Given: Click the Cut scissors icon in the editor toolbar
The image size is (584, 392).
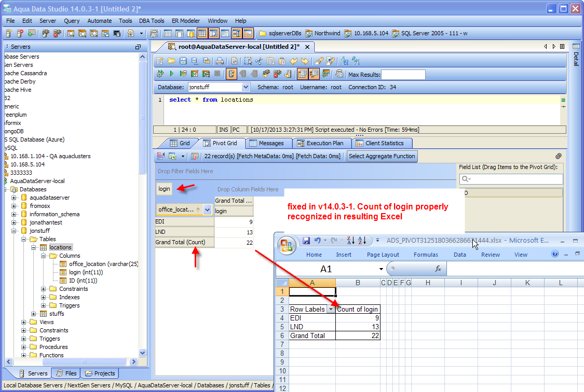Looking at the screenshot, I should click(x=259, y=61).
